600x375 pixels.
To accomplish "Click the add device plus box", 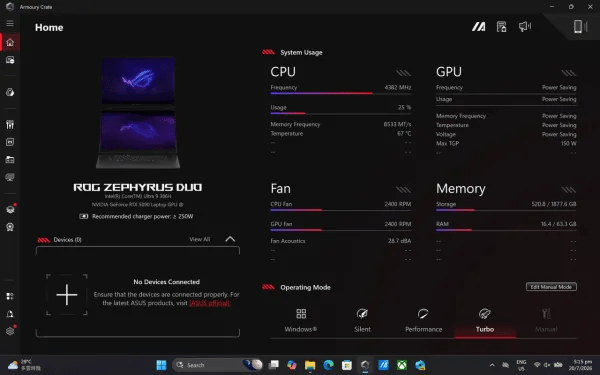I will 67,295.
